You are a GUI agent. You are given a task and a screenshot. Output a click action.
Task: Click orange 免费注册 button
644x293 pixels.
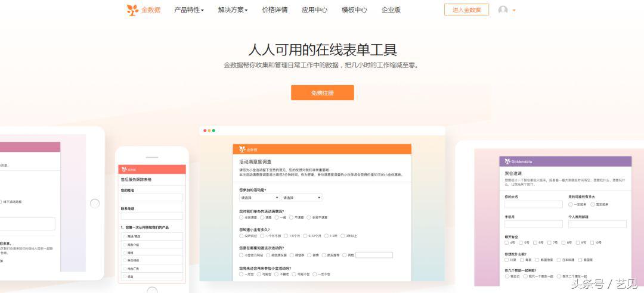point(323,93)
